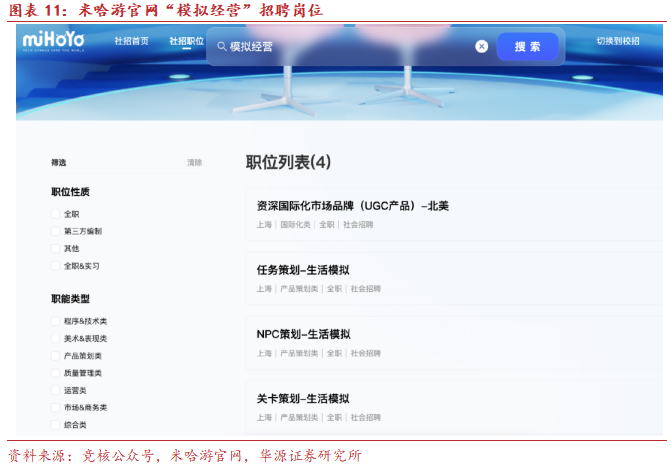Toggle the 美术&表现类 checkbox
Screen dimensions: 671x470
[55, 338]
